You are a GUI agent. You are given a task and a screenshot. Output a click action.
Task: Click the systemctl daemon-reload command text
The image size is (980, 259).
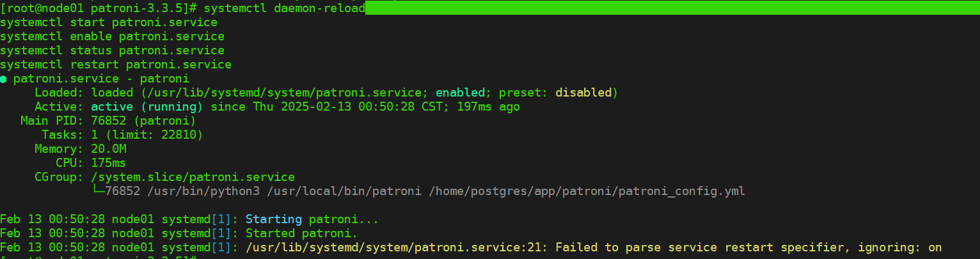(295, 8)
